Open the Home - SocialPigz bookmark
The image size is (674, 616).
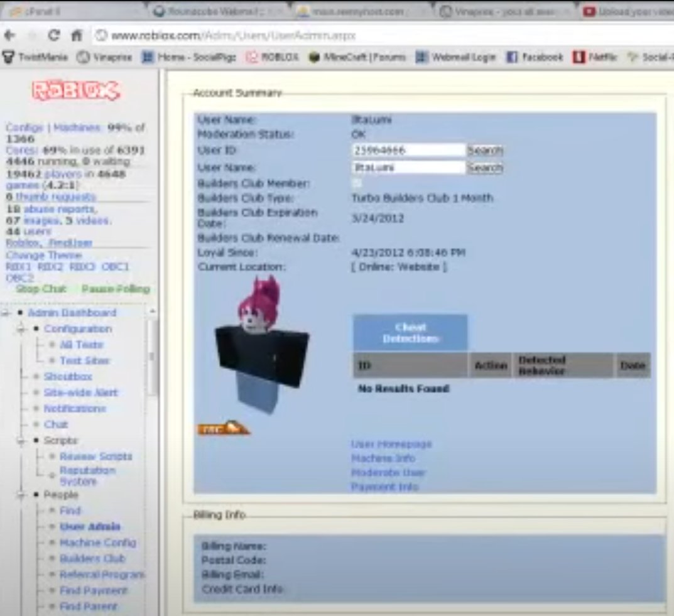[189, 57]
